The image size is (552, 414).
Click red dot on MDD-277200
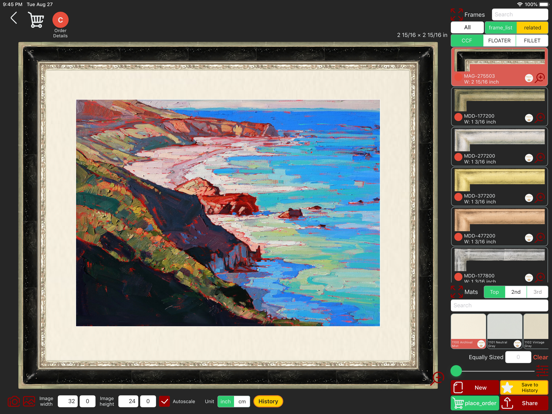(458, 157)
